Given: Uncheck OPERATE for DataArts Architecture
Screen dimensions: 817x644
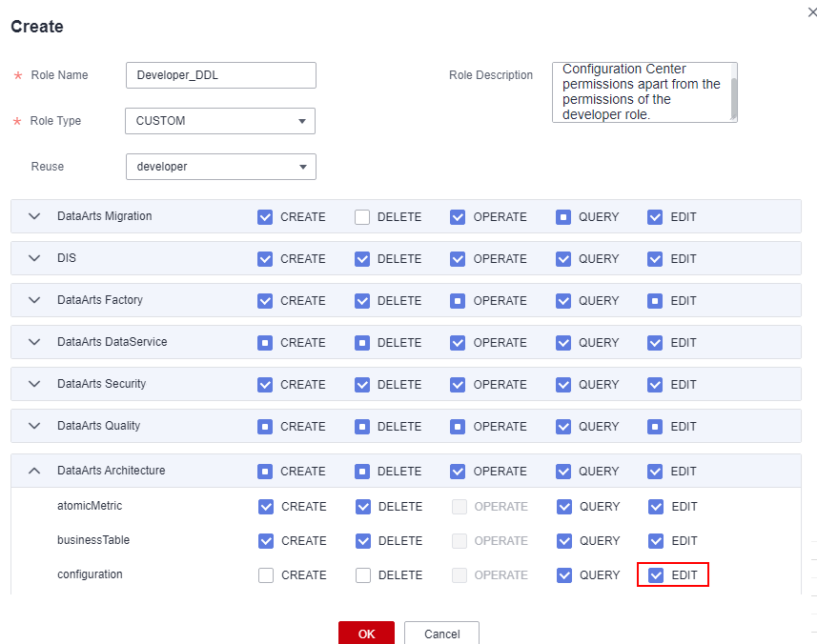Looking at the screenshot, I should 458,472.
